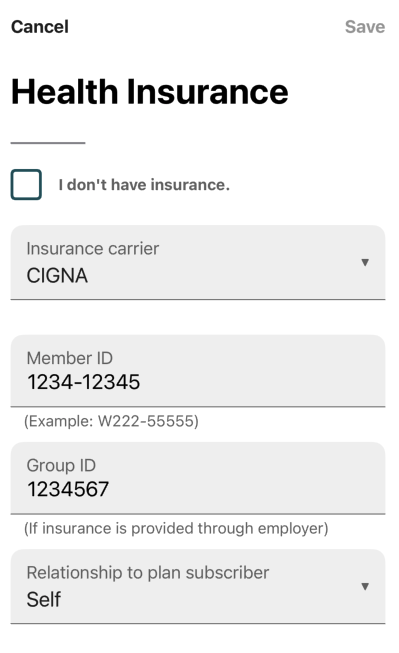Open the Insurance carrier dropdown
The height and width of the screenshot is (653, 399).
198,262
